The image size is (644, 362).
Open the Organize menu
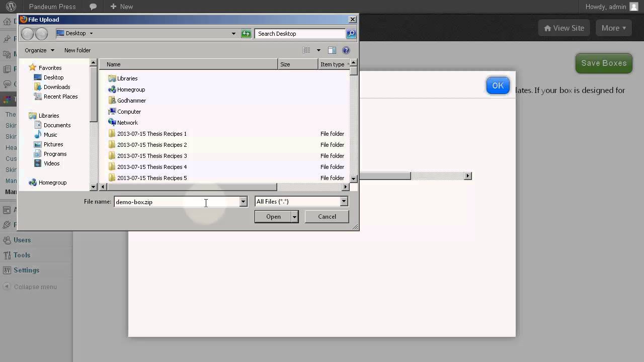coord(39,50)
